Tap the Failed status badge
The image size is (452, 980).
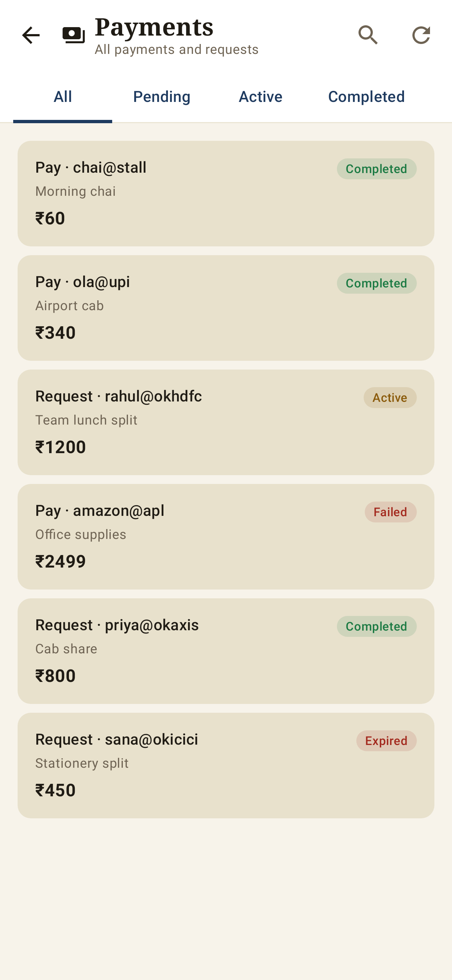tap(390, 512)
